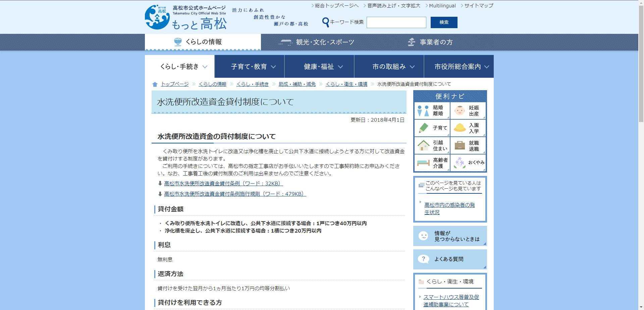Click the 子育て pencil icon
The height and width of the screenshot is (310, 644).
[432, 128]
